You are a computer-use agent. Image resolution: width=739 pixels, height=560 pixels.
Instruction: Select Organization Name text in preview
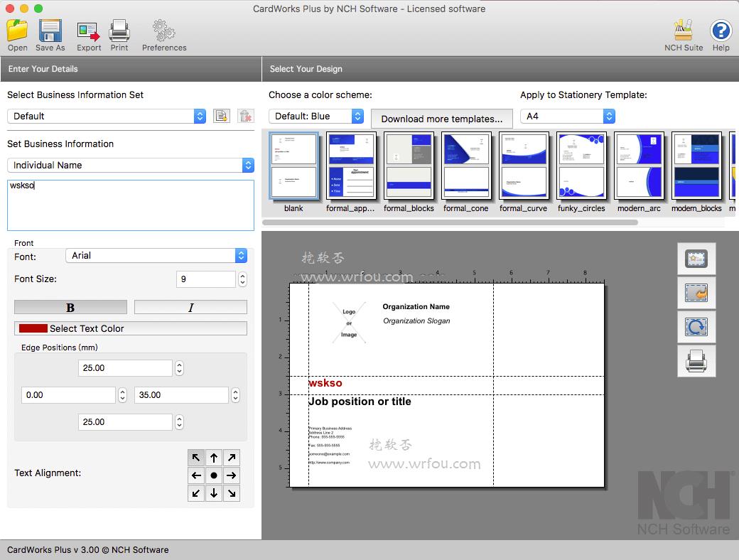tap(416, 307)
